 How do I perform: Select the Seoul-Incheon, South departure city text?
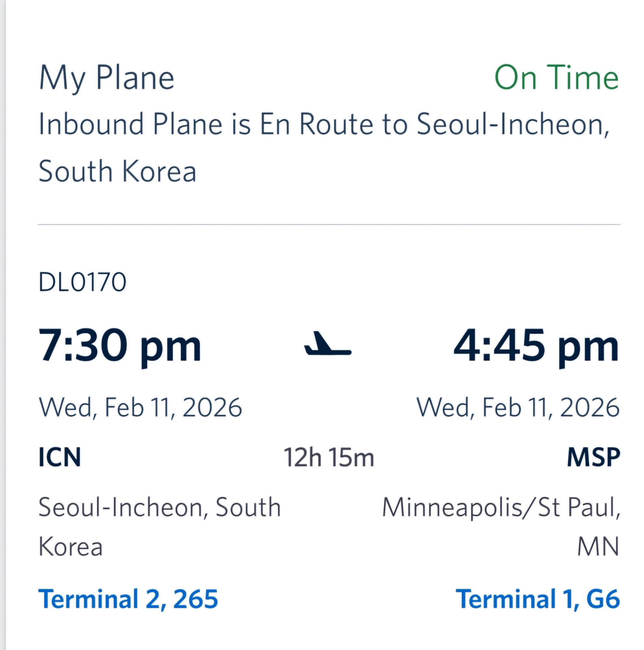(160, 507)
